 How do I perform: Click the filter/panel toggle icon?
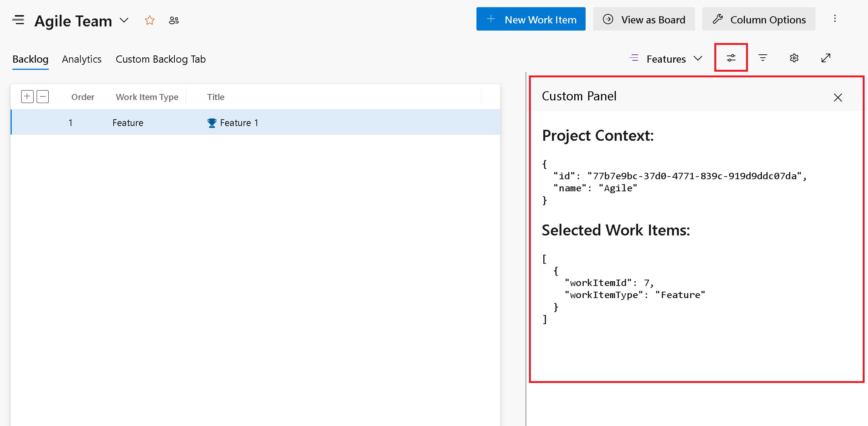click(x=731, y=57)
